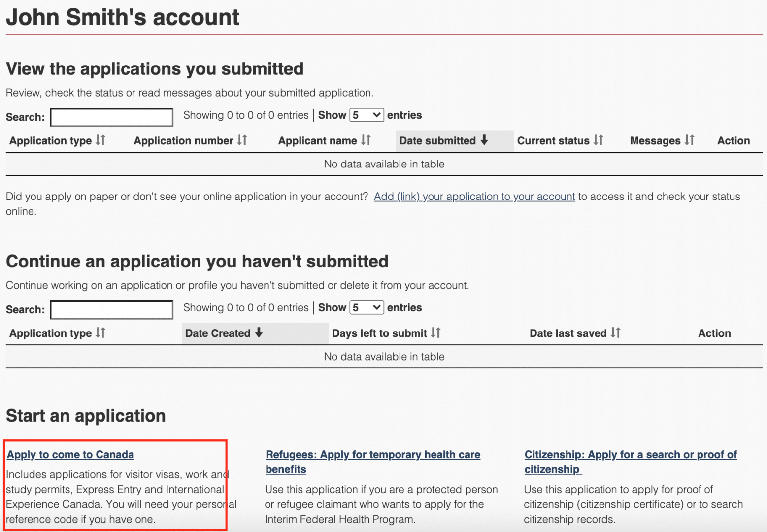The image size is (767, 532).
Task: Select Apply to come to Canada
Action: click(69, 454)
